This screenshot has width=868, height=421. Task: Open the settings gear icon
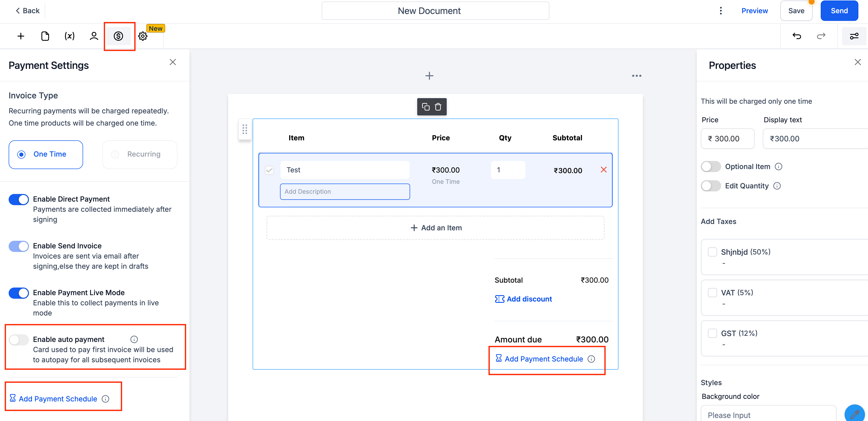[x=143, y=36]
